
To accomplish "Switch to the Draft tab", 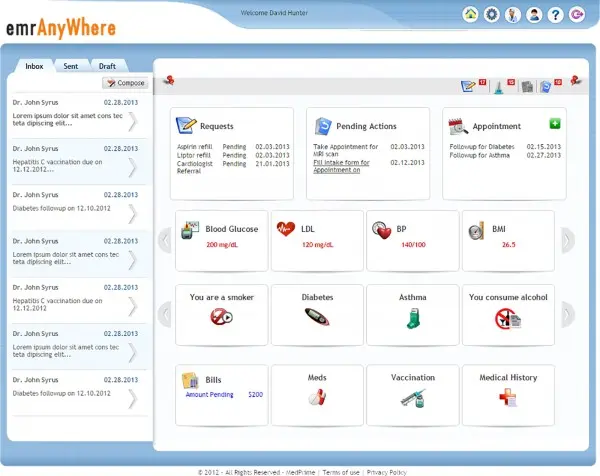I will 107,66.
